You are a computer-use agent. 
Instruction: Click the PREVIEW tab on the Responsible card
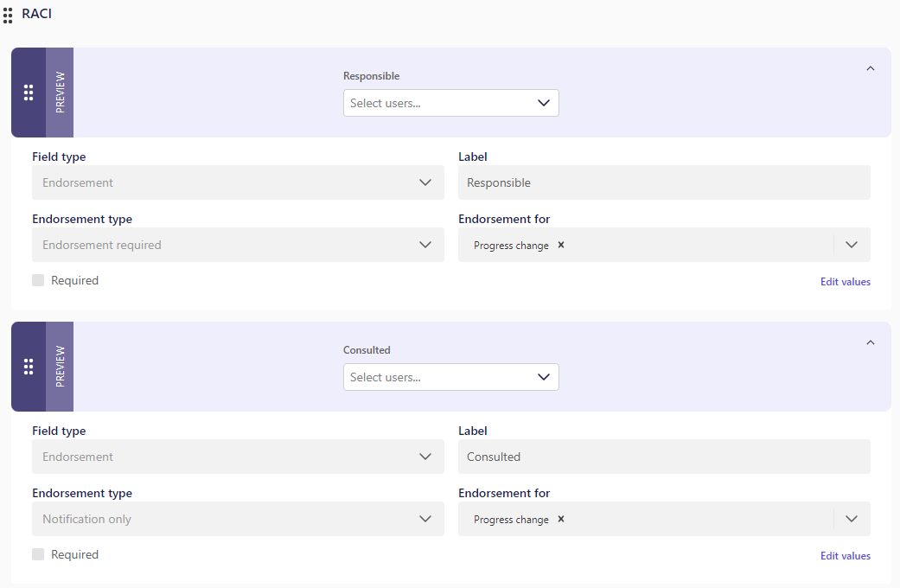pyautogui.click(x=59, y=92)
